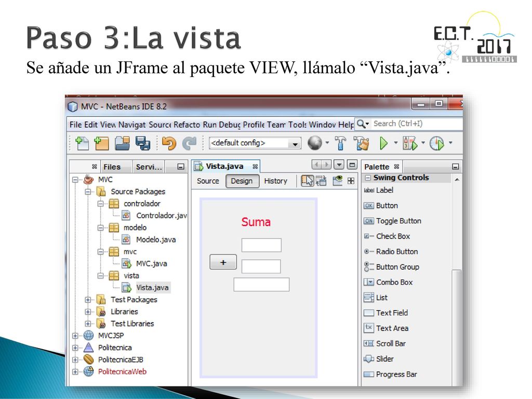Select the Vista.java editor tab
This screenshot has height=399, width=532.
[x=225, y=167]
